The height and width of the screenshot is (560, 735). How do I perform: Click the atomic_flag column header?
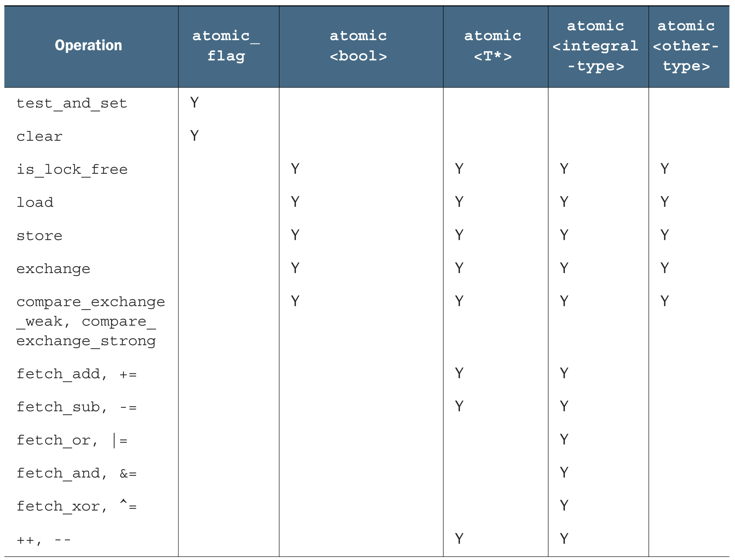tap(226, 46)
